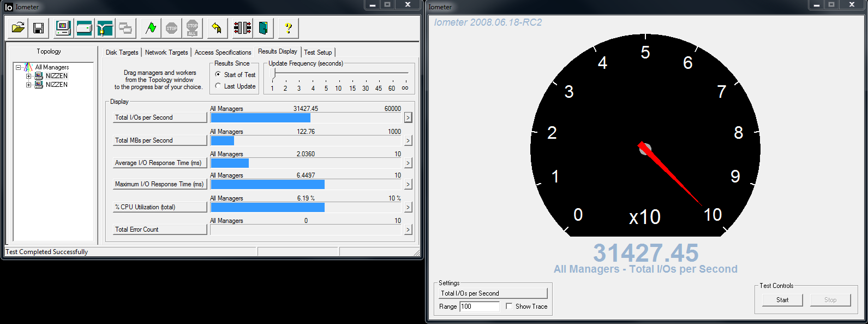
Task: Click the Total I/Os per Second progress bar
Action: point(307,117)
